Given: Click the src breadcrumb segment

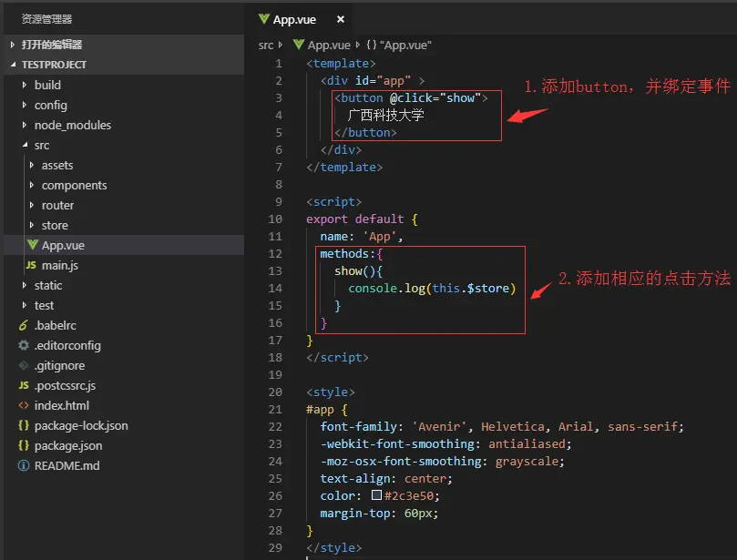Looking at the screenshot, I should (x=266, y=46).
